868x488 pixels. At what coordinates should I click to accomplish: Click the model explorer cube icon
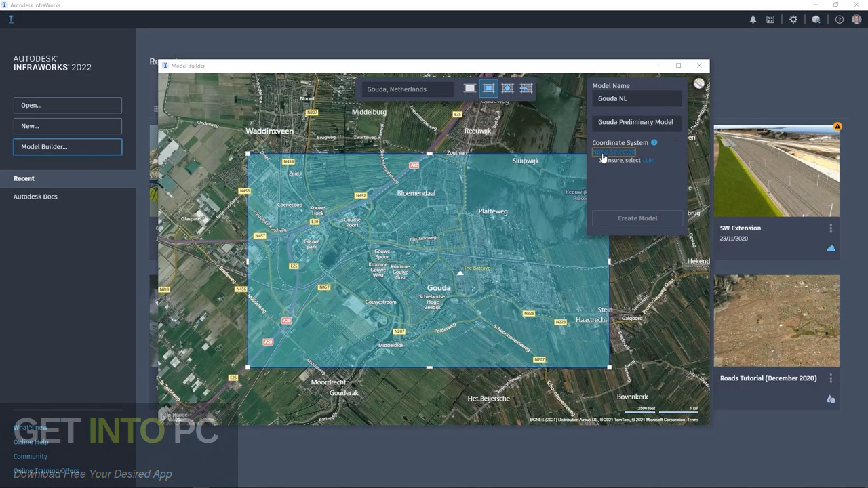tap(816, 20)
